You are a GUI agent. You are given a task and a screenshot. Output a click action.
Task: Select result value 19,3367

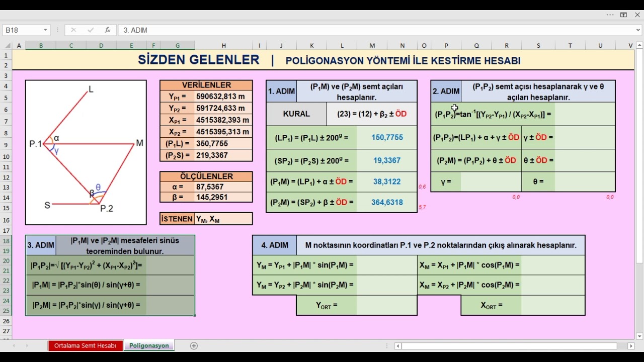coord(387,160)
